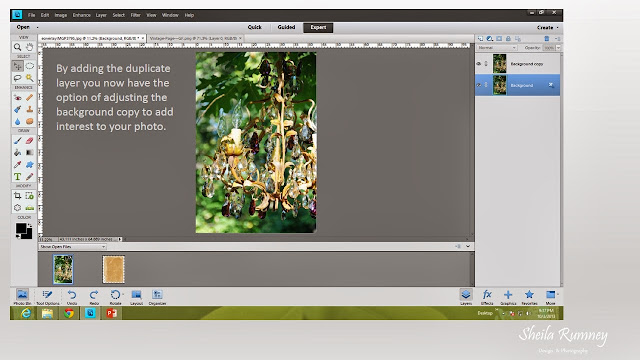
Task: Open the Organizer button
Action: (157, 297)
